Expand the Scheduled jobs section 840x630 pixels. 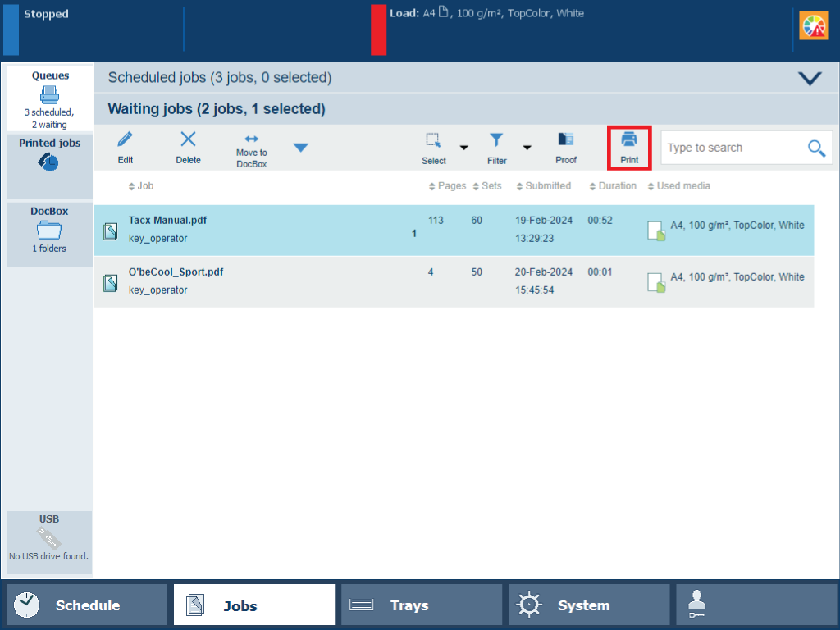[810, 78]
